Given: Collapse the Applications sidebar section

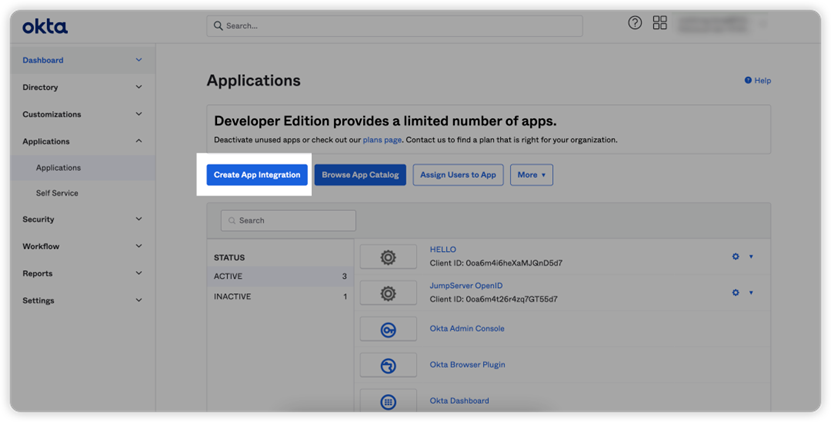Looking at the screenshot, I should (82, 141).
